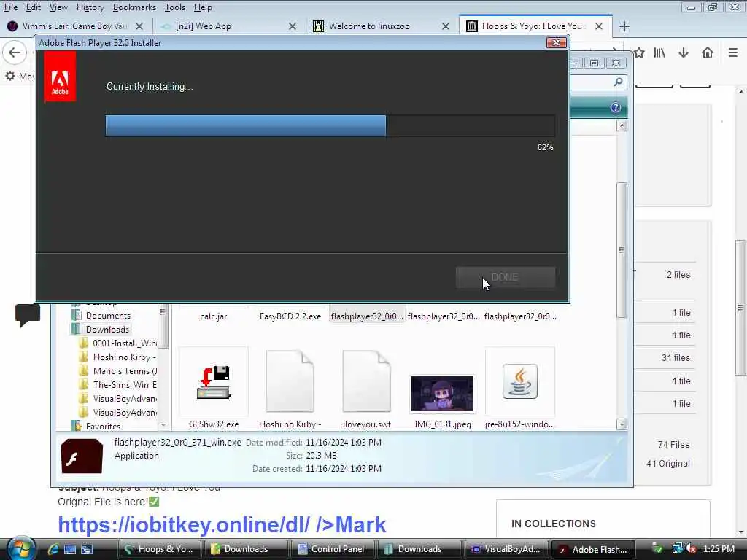Image resolution: width=747 pixels, height=560 pixels.
Task: Go back in Firefox
Action: coord(15,52)
